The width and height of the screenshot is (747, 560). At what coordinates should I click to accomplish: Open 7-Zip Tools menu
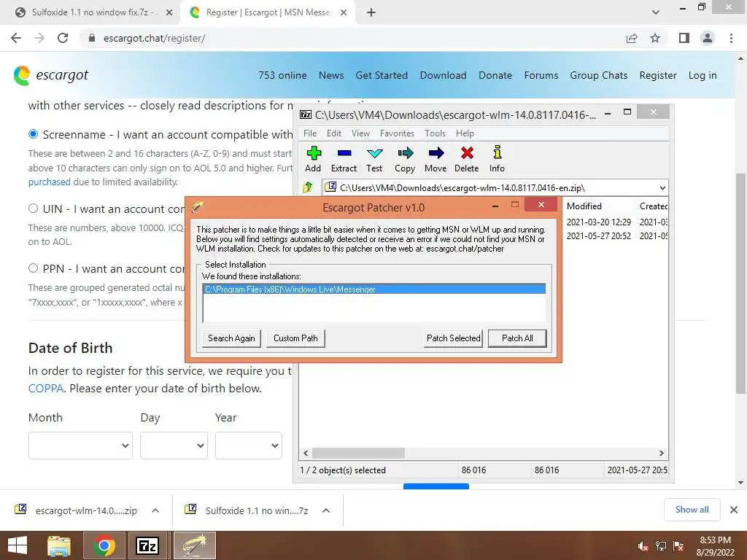coord(435,133)
